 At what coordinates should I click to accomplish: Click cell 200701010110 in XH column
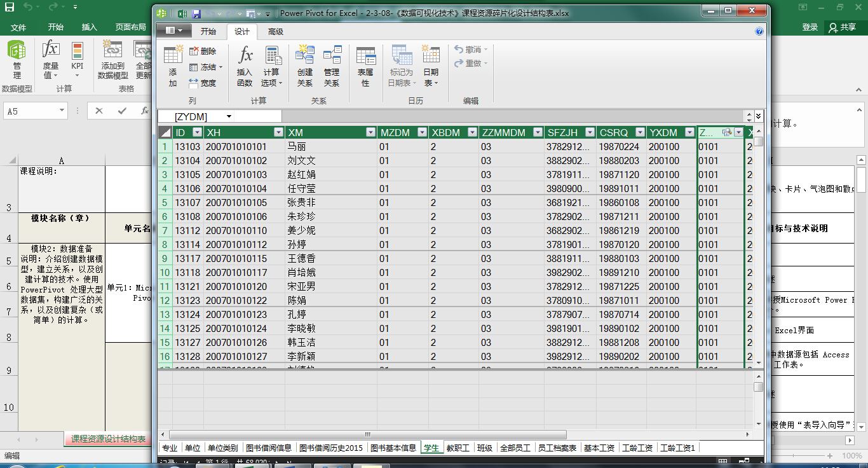(244, 230)
